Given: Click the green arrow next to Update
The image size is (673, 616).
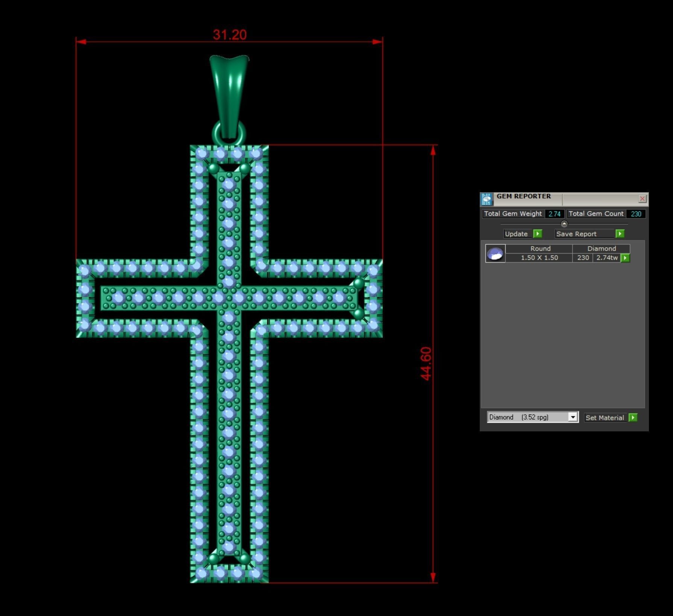Looking at the screenshot, I should click(538, 234).
